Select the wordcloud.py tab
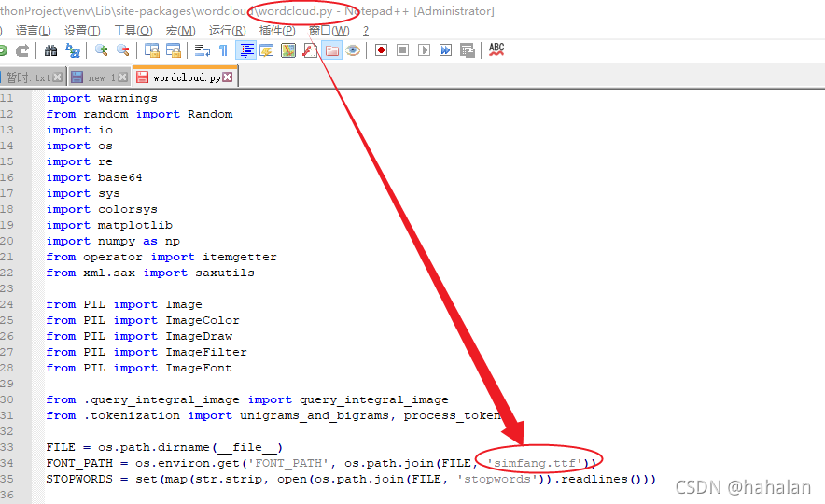Image resolution: width=825 pixels, height=504 pixels. point(187,77)
